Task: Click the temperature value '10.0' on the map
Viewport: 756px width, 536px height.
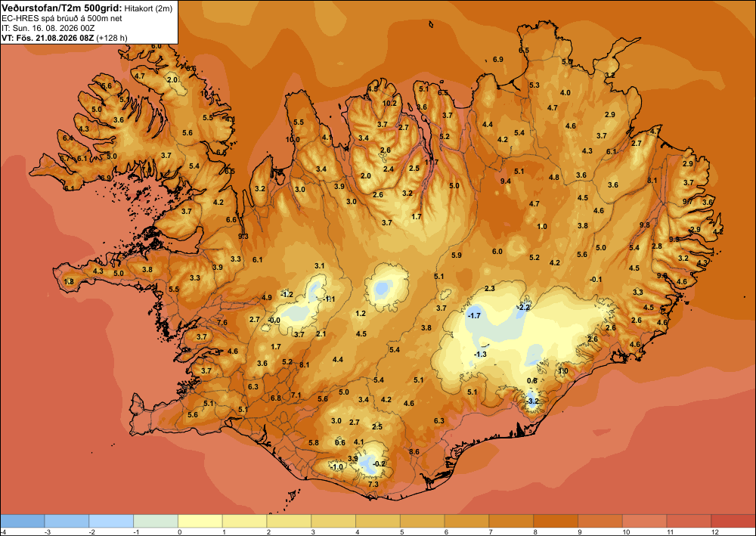Action: 292,140
